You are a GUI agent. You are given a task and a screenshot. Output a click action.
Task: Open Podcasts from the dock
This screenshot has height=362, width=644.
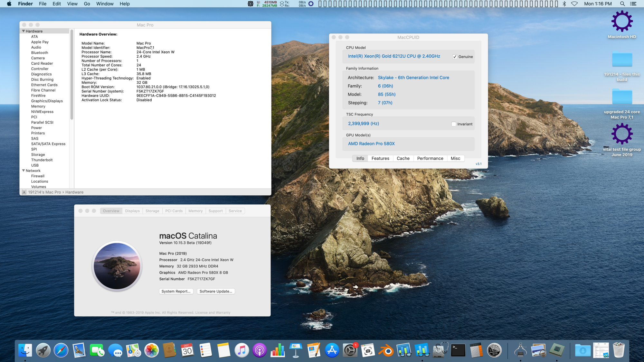click(x=260, y=350)
